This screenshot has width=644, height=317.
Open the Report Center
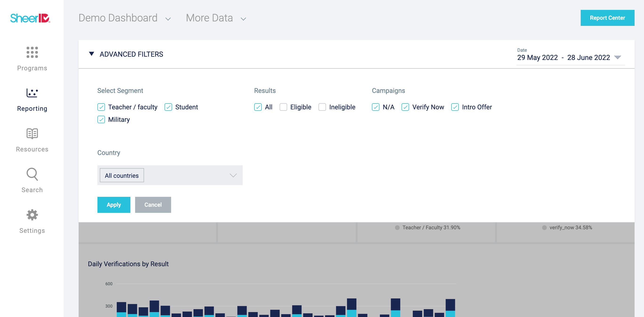pyautogui.click(x=608, y=18)
